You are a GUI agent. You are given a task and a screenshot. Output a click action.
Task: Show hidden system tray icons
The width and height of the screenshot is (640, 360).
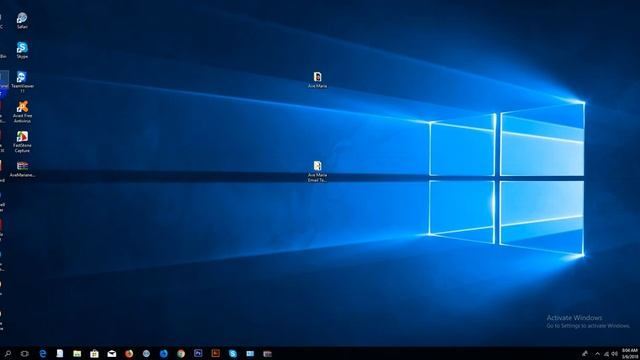[x=598, y=354]
